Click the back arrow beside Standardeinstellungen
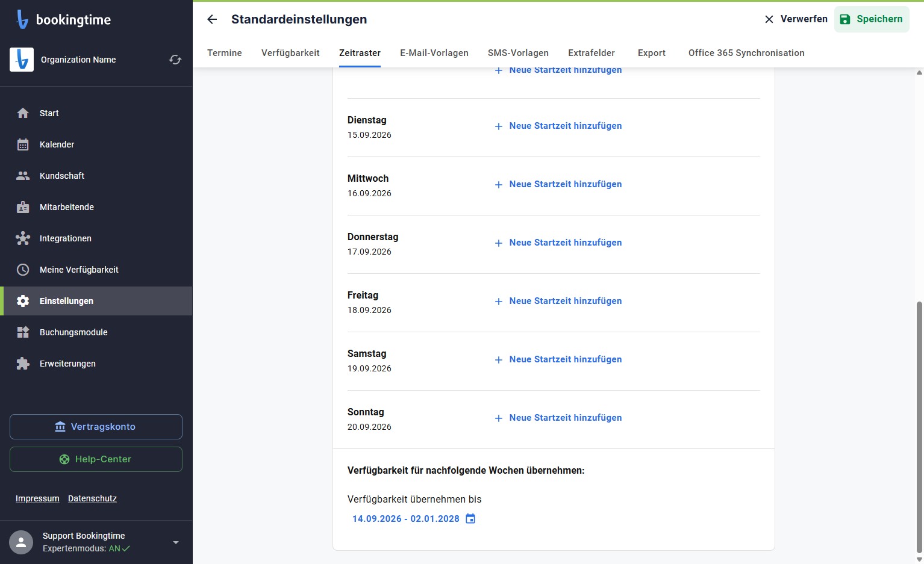 click(x=212, y=19)
